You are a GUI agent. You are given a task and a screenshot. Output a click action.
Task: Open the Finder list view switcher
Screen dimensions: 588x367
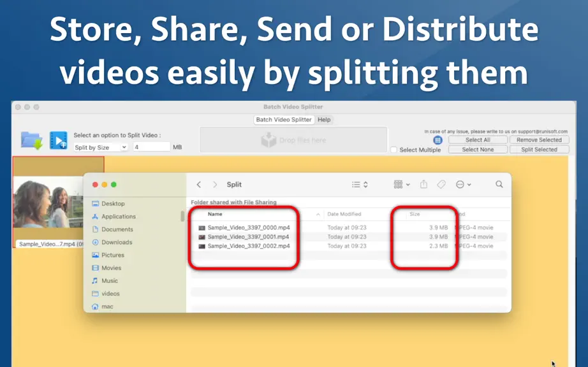point(360,184)
